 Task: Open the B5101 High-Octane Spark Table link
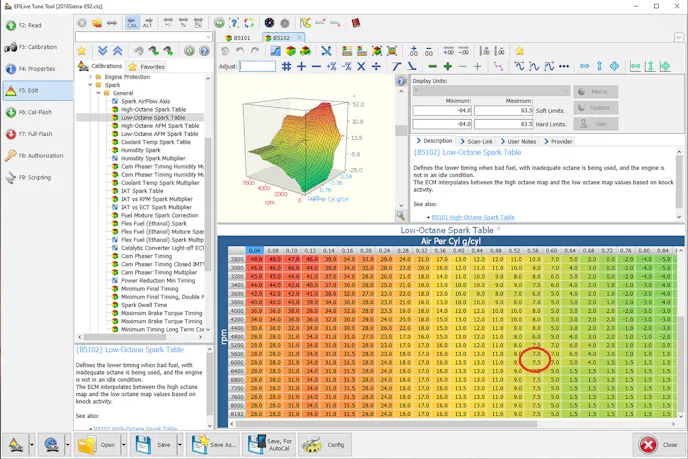[x=472, y=217]
